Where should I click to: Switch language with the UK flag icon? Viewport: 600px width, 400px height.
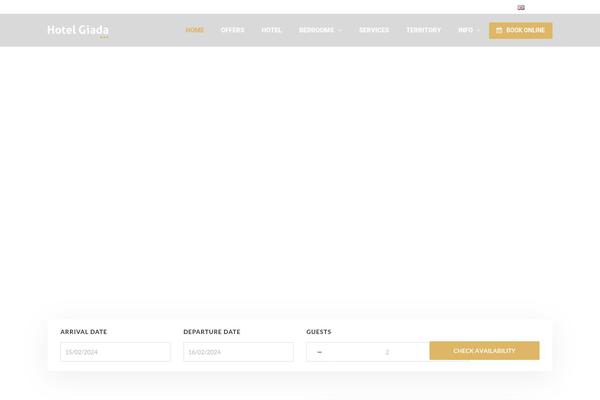(x=521, y=7)
